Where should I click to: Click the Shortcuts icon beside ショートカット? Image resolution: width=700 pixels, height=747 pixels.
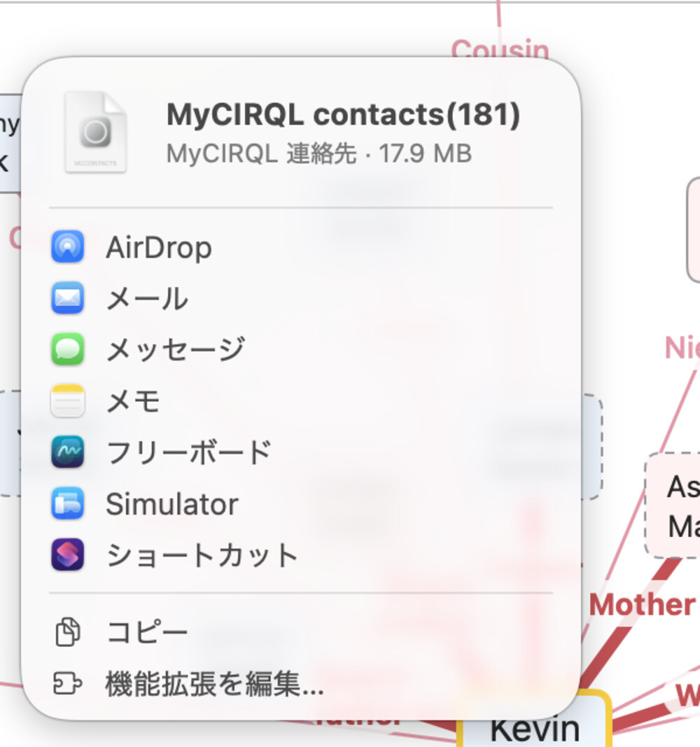click(68, 554)
